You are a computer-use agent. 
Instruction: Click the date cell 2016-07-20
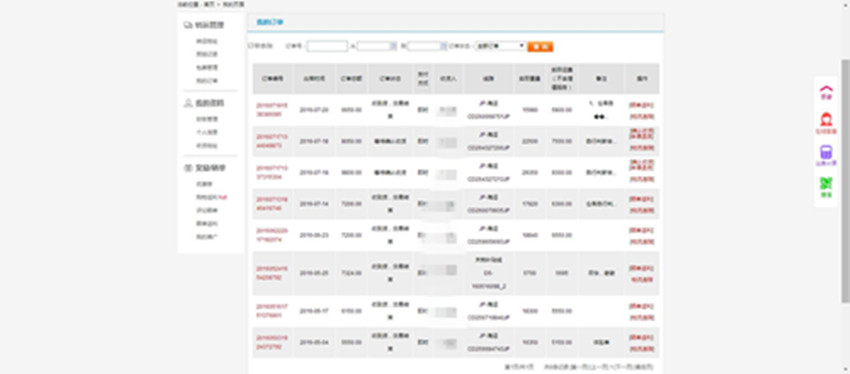[314, 109]
